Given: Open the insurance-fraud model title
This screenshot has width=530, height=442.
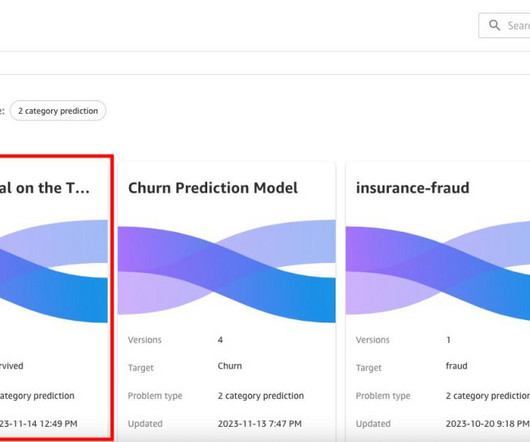Looking at the screenshot, I should [412, 188].
